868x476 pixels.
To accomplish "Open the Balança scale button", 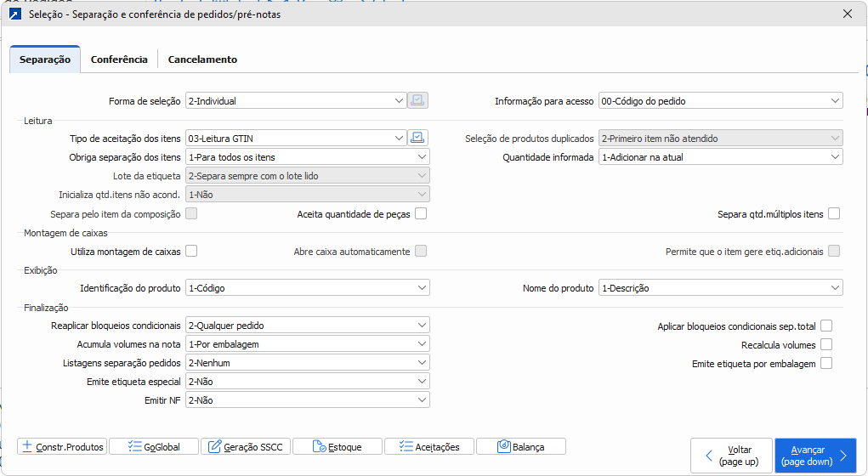I will tap(521, 446).
